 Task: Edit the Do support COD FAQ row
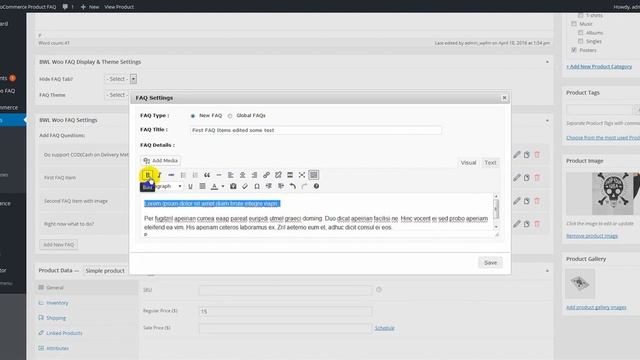[x=517, y=155]
